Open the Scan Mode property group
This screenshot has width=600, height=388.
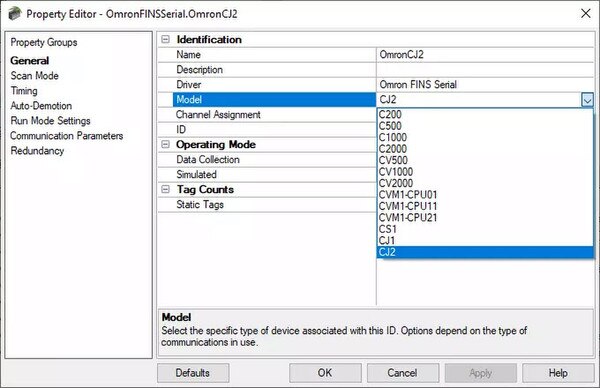[x=34, y=76]
